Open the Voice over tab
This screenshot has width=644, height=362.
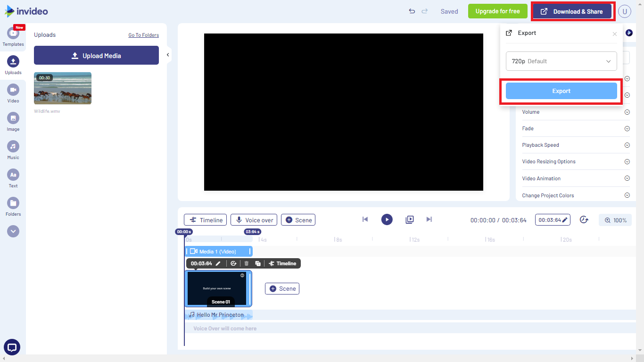tap(254, 219)
